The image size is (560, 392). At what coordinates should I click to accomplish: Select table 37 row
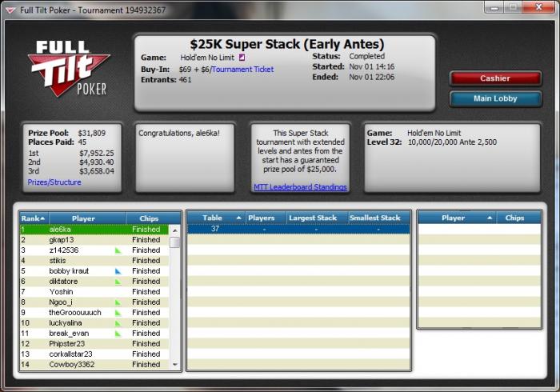(298, 229)
